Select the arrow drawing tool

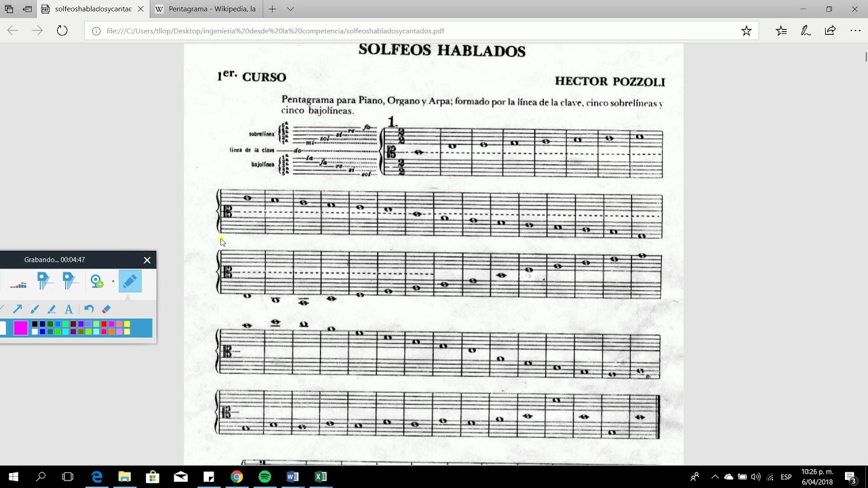click(18, 309)
